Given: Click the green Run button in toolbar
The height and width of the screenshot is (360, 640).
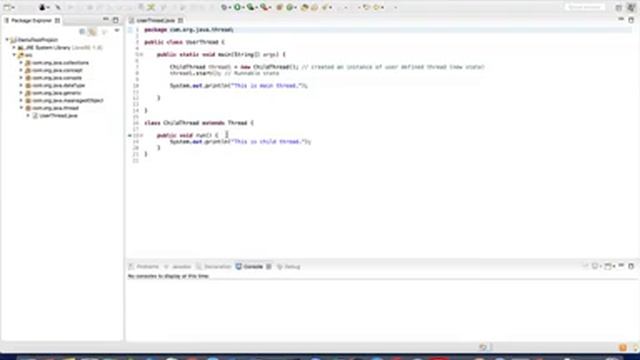Looking at the screenshot, I should click(x=237, y=7).
